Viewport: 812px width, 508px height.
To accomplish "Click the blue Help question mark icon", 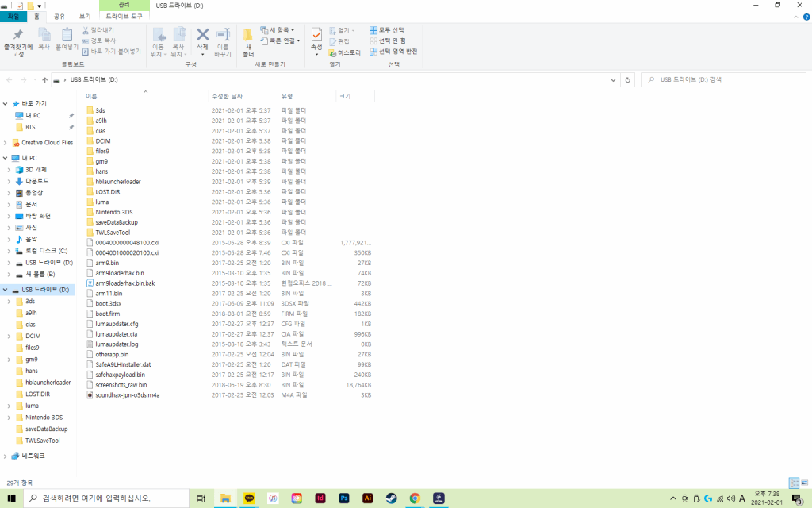I will (x=806, y=17).
